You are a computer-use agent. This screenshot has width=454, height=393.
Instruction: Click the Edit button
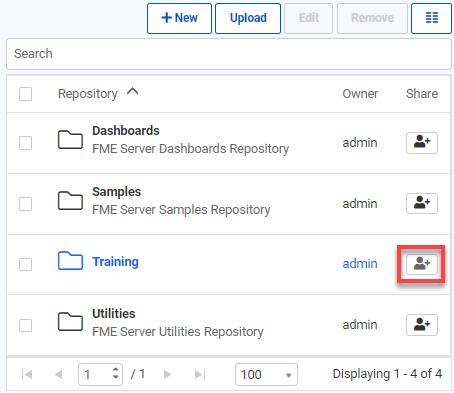[308, 18]
